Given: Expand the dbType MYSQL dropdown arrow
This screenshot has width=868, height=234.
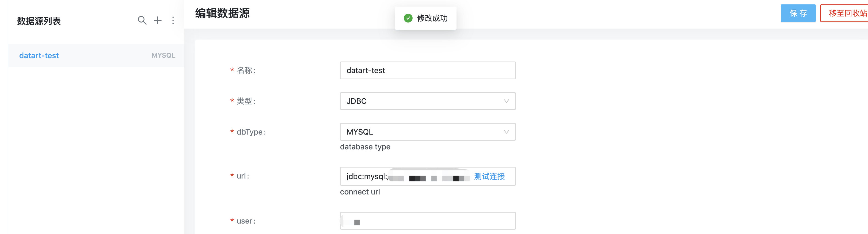Looking at the screenshot, I should click(x=506, y=132).
